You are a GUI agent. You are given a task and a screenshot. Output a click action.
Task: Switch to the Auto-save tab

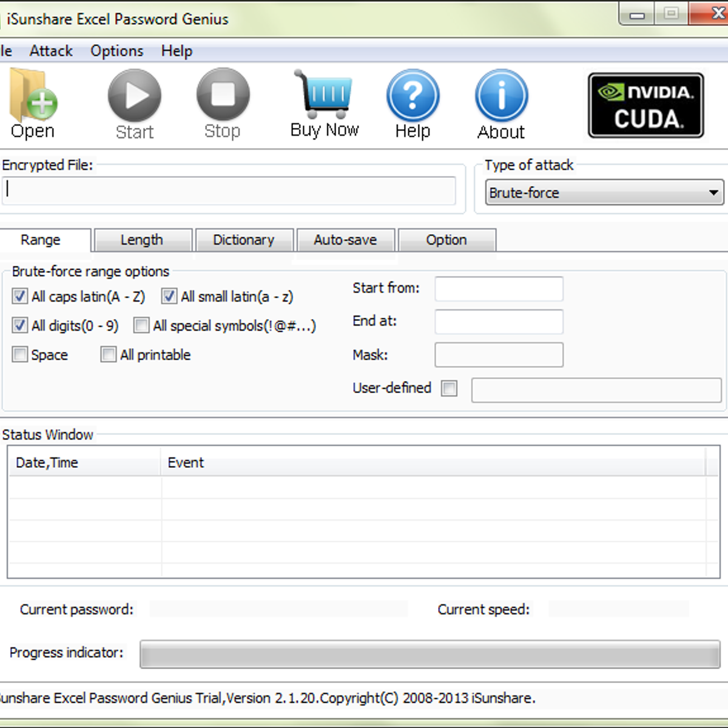pos(346,240)
